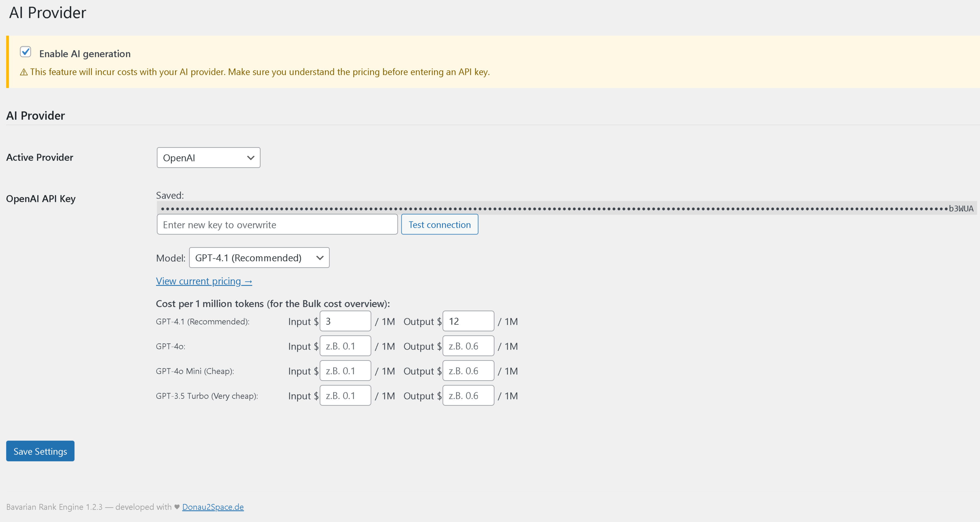
Task: Click the Enter new key to overwrite field
Action: [277, 225]
